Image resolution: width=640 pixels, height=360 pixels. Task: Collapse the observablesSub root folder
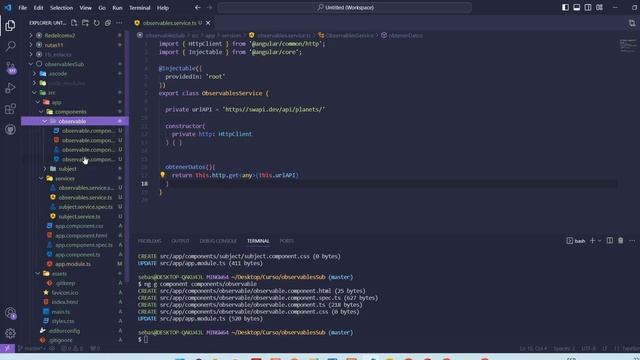pos(31,64)
